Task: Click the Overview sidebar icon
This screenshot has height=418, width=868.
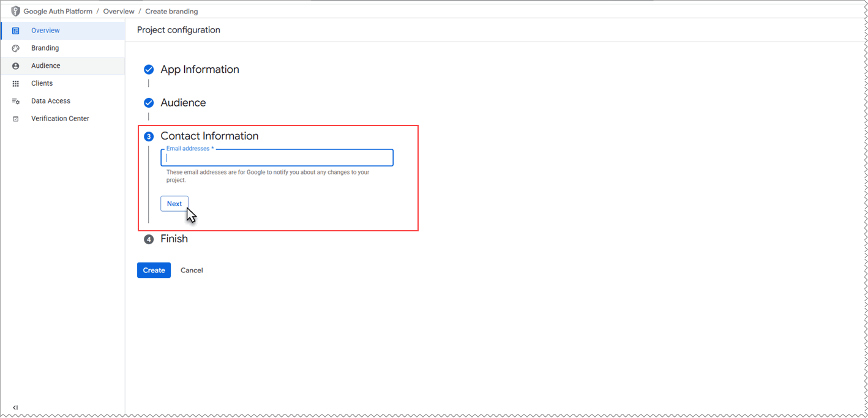Action: pos(16,31)
